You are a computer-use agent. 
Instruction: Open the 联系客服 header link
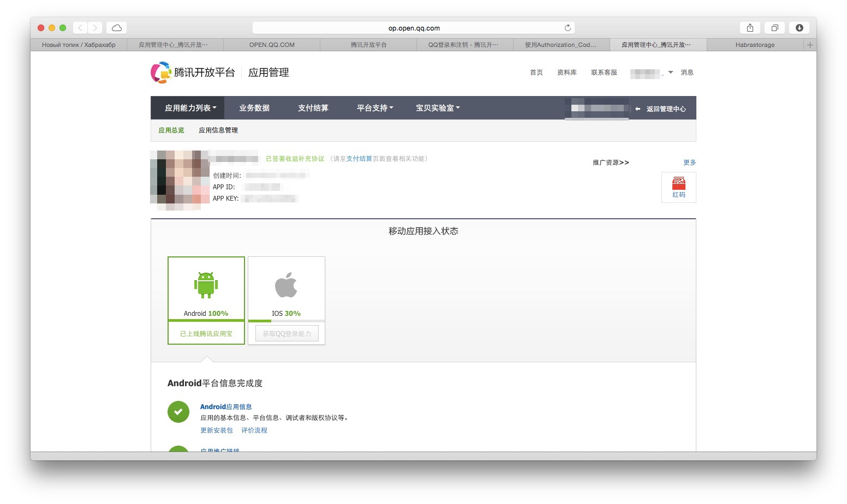604,73
